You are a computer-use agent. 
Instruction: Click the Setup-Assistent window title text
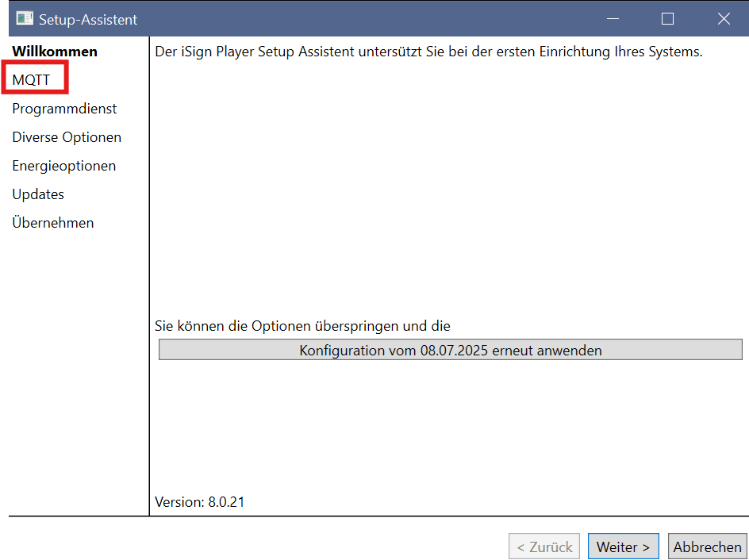(x=88, y=20)
